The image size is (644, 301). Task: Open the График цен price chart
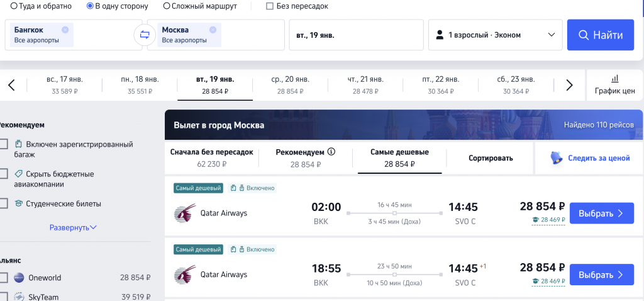[614, 85]
